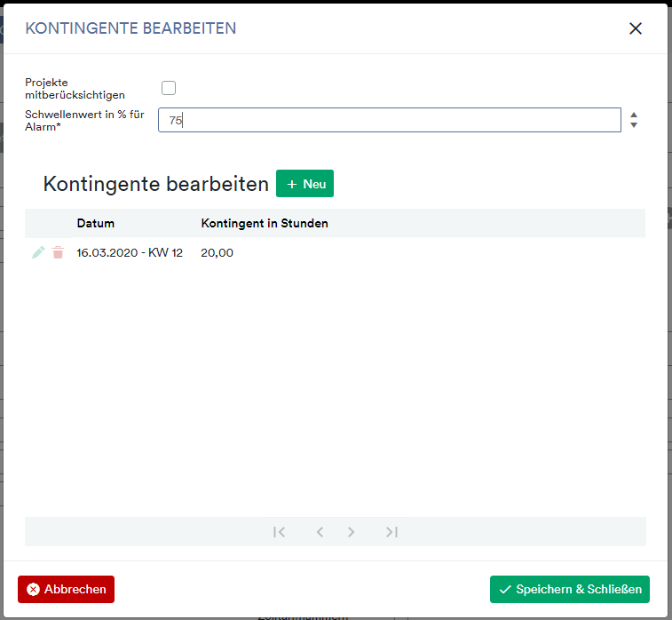Go to the previous page of entries
Viewport: 672px width, 620px height.
tap(320, 532)
